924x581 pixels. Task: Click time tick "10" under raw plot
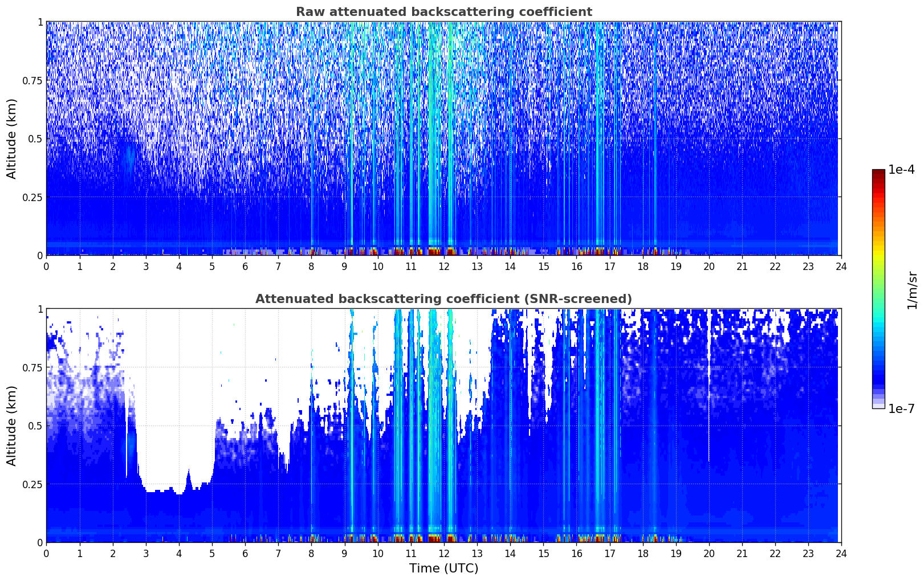tap(377, 266)
